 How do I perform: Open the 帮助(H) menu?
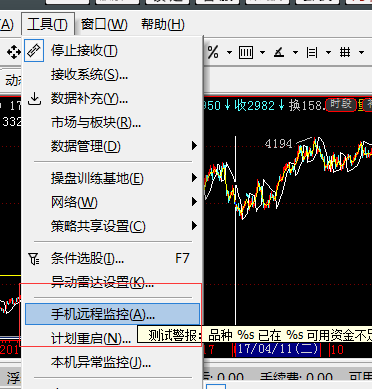[163, 24]
